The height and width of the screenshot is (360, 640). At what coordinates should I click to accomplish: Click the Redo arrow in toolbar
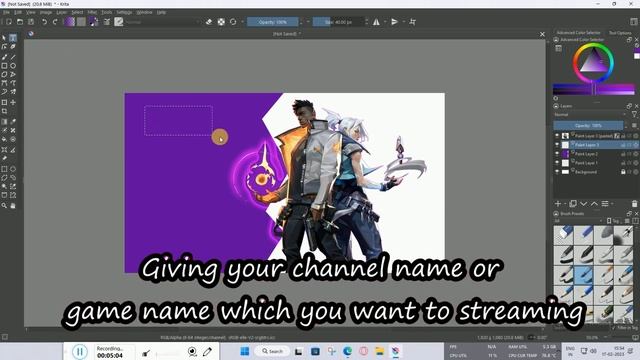coord(55,22)
